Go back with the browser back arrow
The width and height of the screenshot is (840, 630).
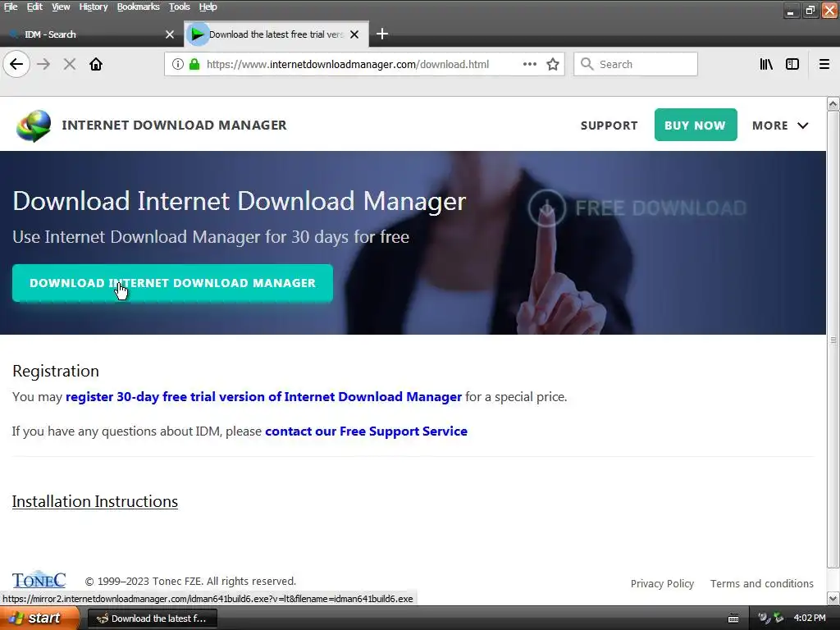pos(16,64)
